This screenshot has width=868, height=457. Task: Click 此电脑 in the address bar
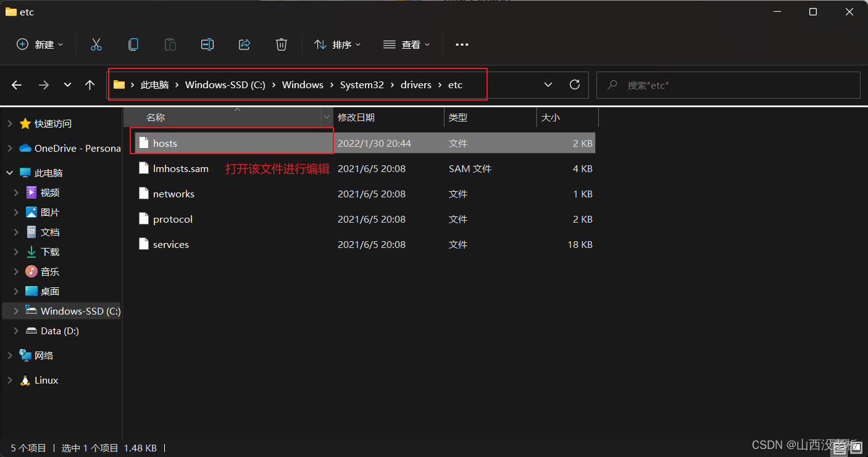coord(154,85)
